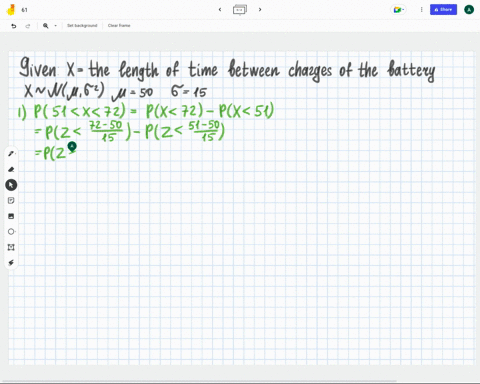Undo the last action
The width and height of the screenshot is (480, 384).
point(14,26)
